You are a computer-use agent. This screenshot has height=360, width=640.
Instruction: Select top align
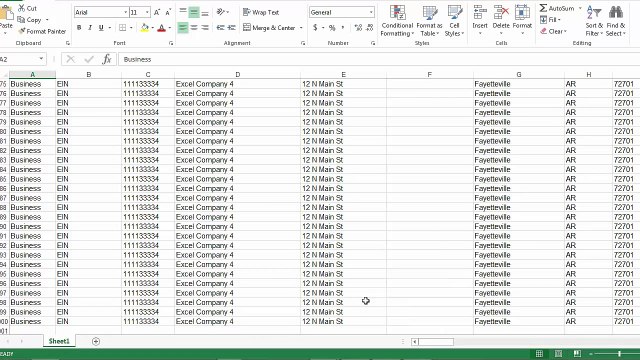183,12
